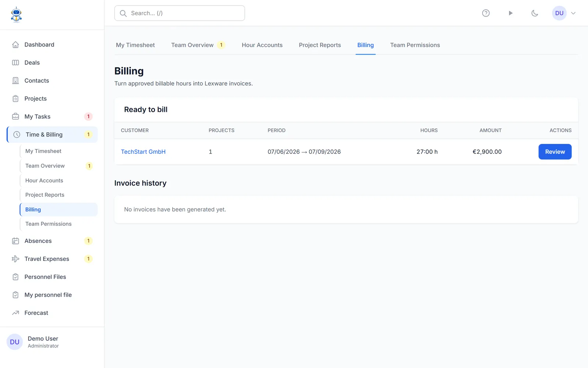Viewport: 588px width, 368px height.
Task: Click the Demo User avatar in sidebar footer
Action: [15, 342]
